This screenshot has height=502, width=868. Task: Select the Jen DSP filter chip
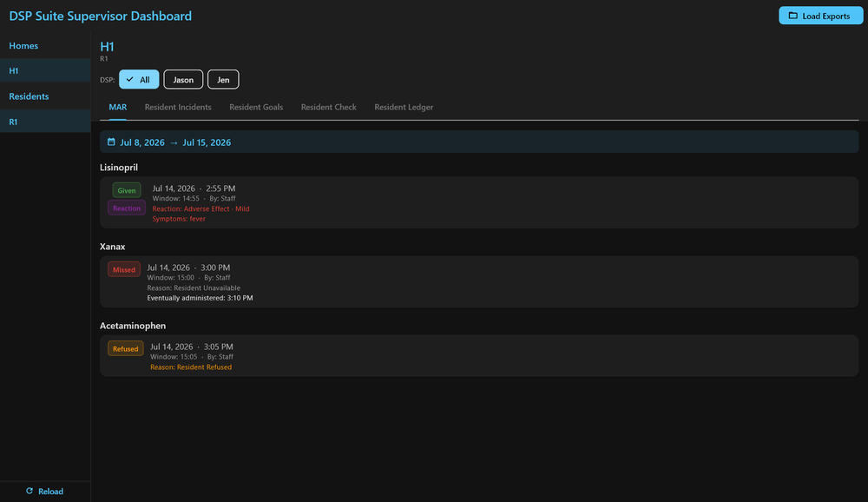point(223,79)
